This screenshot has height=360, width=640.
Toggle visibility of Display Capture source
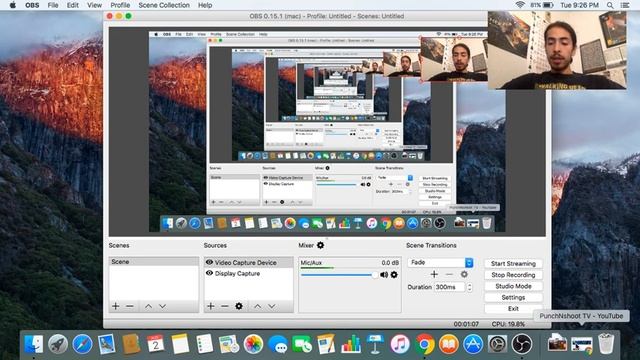(209, 273)
